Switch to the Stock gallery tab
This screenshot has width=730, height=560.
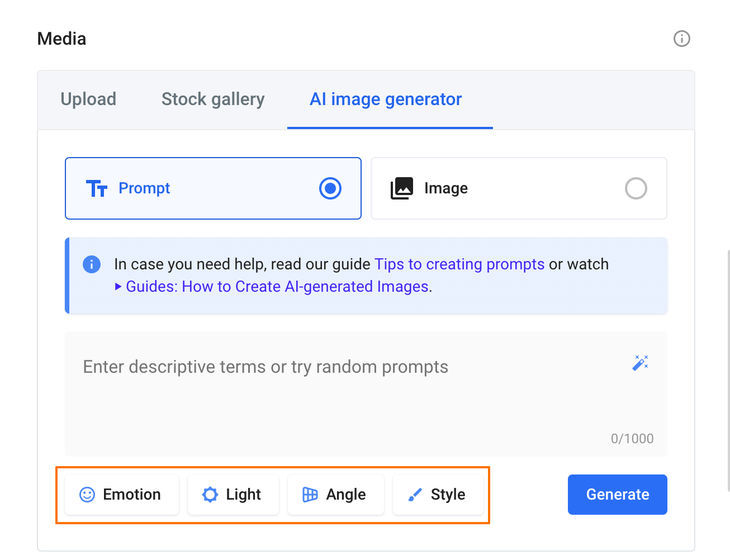pyautogui.click(x=213, y=99)
